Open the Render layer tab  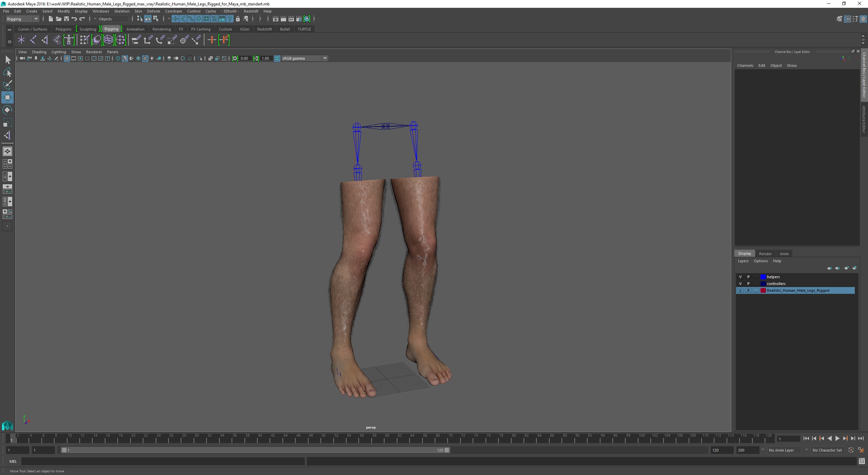(x=765, y=253)
